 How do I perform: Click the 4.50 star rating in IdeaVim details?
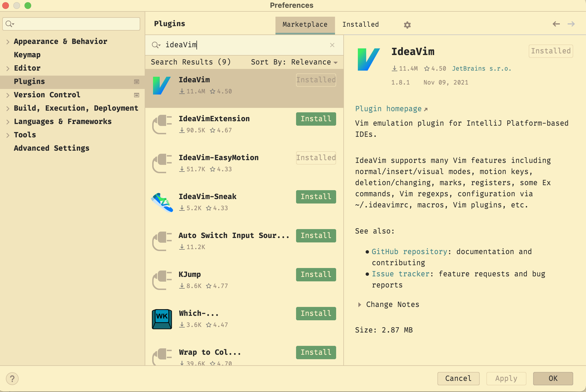[435, 69]
